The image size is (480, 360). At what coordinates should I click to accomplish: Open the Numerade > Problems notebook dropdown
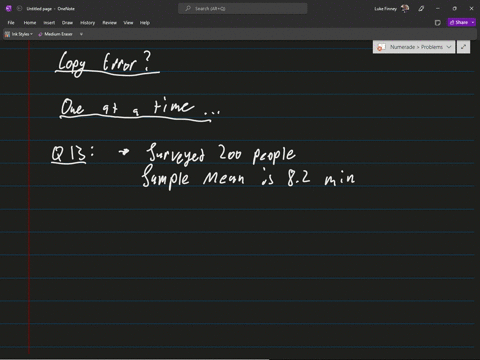click(414, 47)
